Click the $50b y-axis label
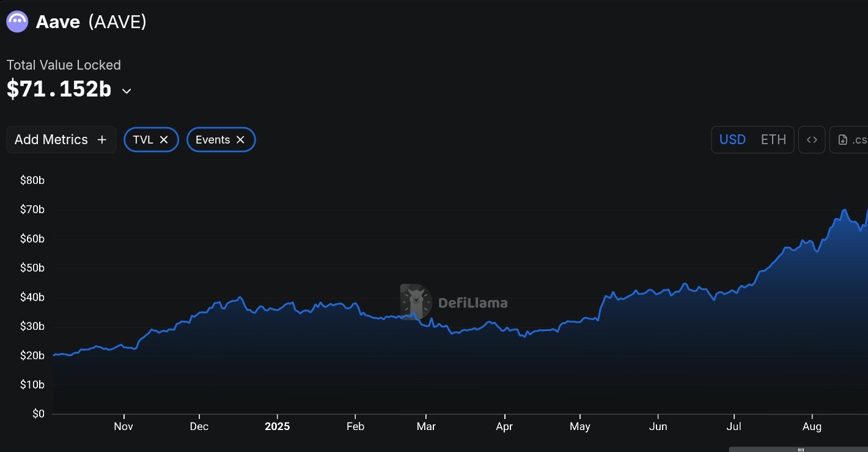The height and width of the screenshot is (452, 868). click(32, 268)
